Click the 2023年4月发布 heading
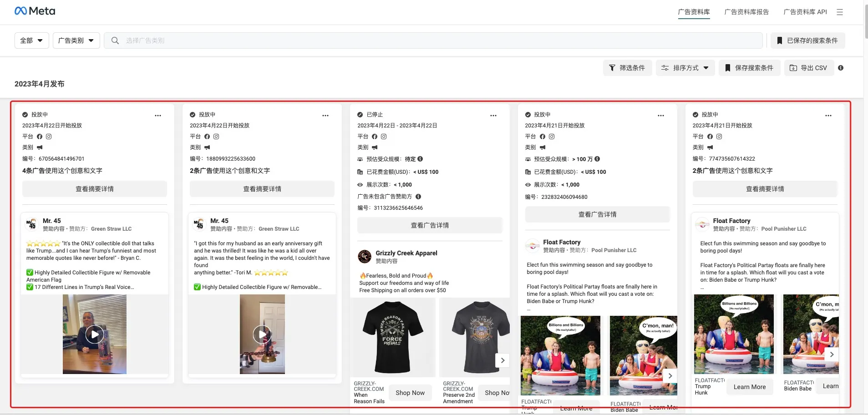 pos(40,84)
